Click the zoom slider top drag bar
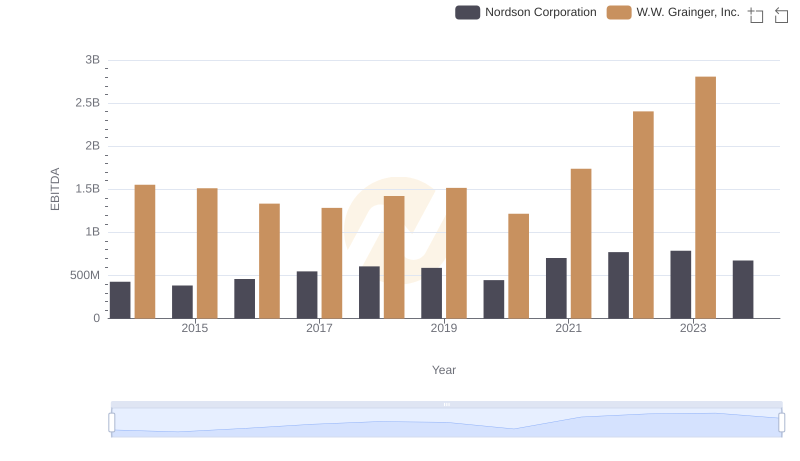Image resolution: width=800 pixels, height=461 pixels. pyautogui.click(x=446, y=404)
